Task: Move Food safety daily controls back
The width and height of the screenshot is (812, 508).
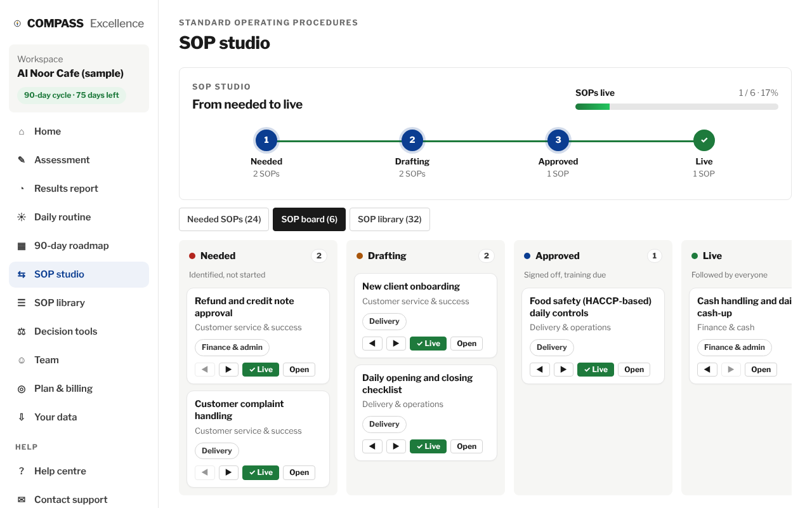Action: 539,370
